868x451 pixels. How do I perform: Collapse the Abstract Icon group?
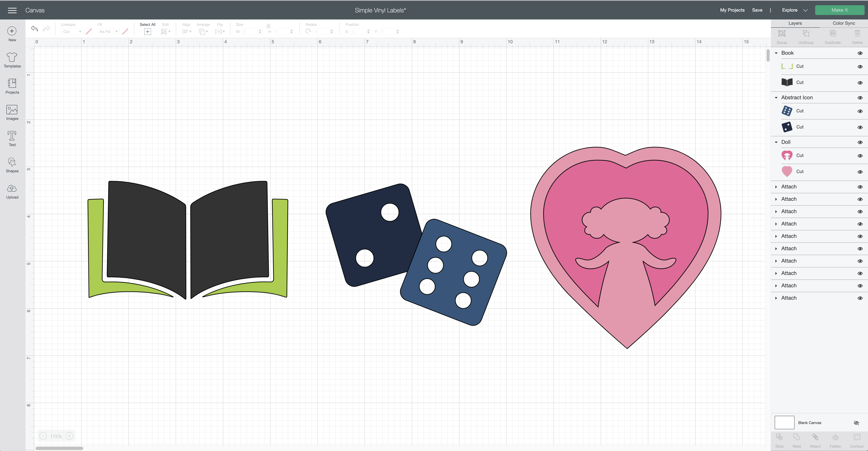click(776, 98)
